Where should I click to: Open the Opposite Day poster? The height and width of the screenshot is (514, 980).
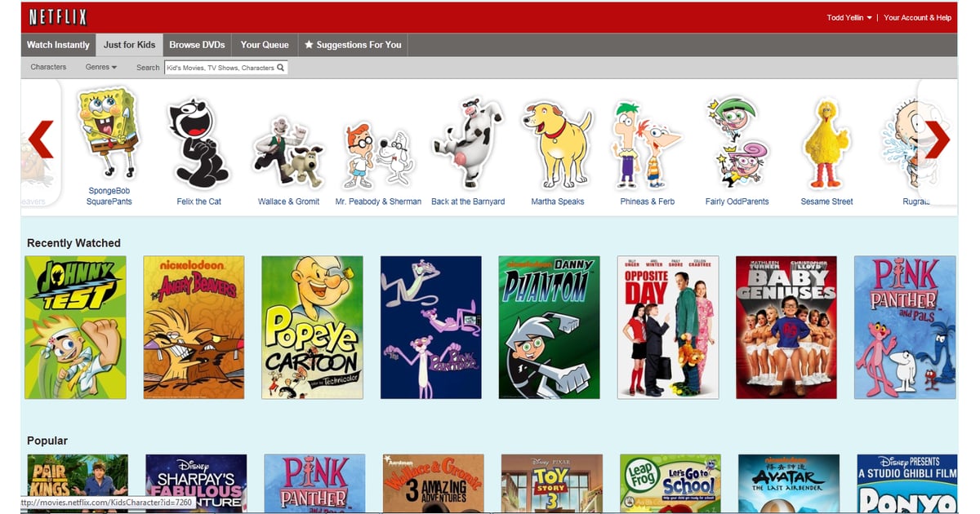click(x=668, y=327)
